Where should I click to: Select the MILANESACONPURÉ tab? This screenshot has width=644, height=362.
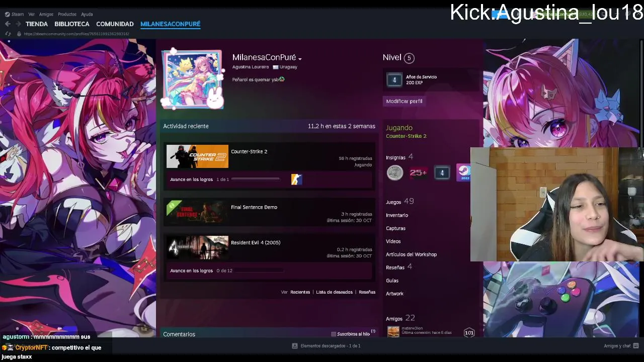pos(170,24)
